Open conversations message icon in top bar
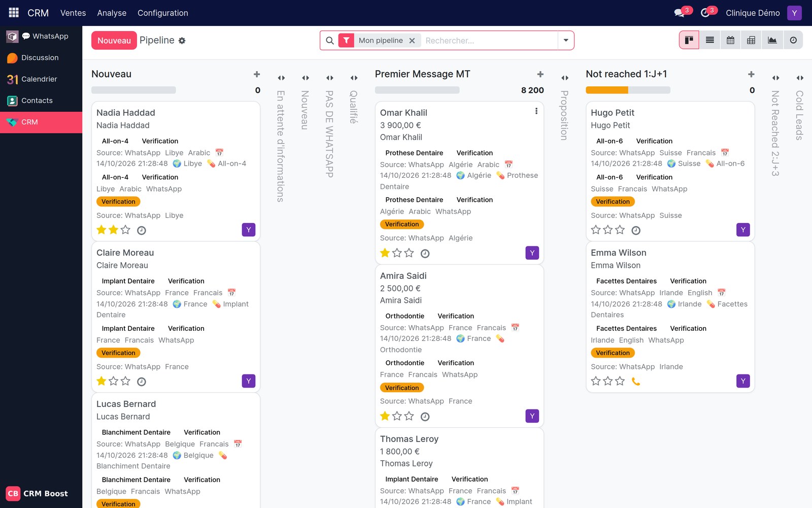 (x=679, y=13)
